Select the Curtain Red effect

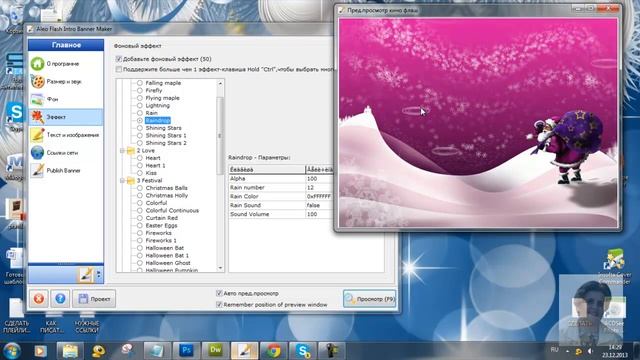162,218
